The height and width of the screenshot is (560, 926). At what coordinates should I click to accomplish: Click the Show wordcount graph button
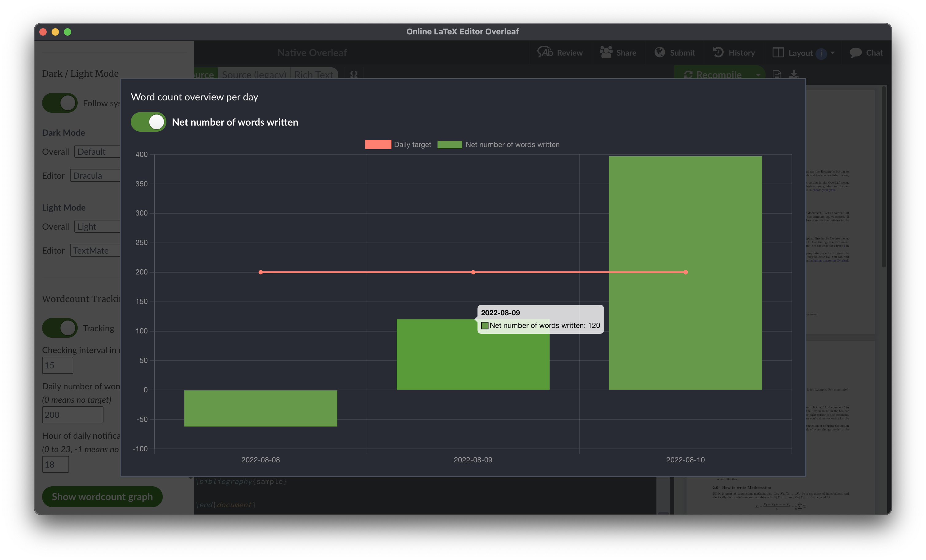click(x=102, y=496)
